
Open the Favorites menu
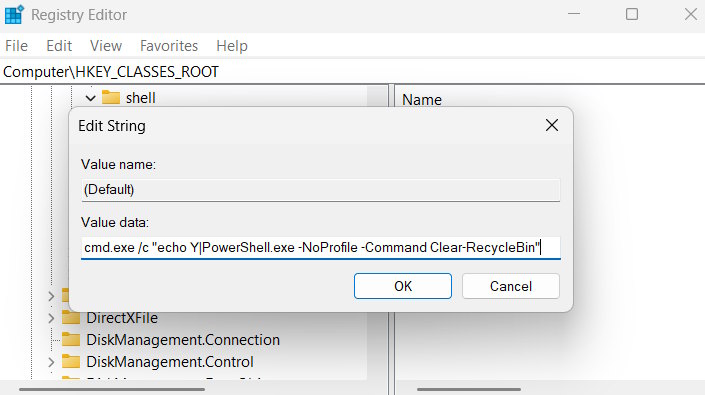(x=169, y=46)
